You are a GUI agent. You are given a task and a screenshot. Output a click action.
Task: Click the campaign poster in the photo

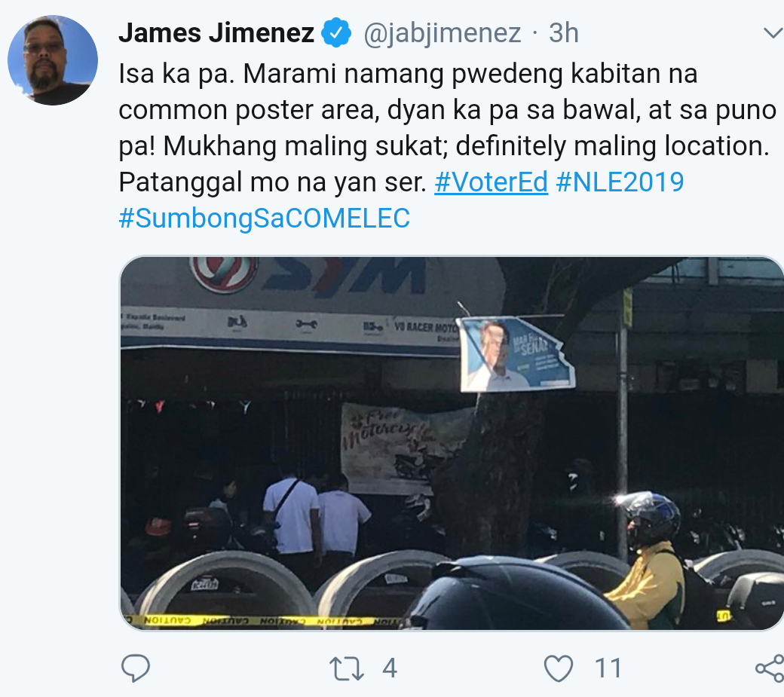tap(516, 353)
